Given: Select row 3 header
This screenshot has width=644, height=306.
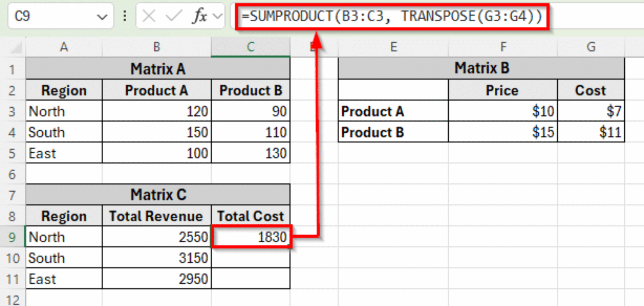Looking at the screenshot, I should point(13,111).
